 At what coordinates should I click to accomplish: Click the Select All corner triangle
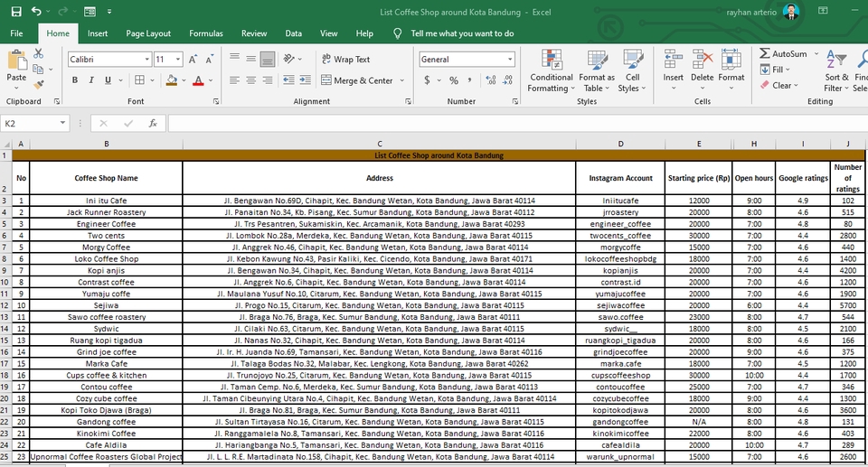pos(6,144)
